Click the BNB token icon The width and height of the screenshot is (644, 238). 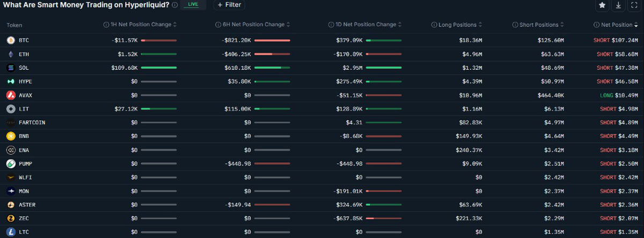[11, 136]
